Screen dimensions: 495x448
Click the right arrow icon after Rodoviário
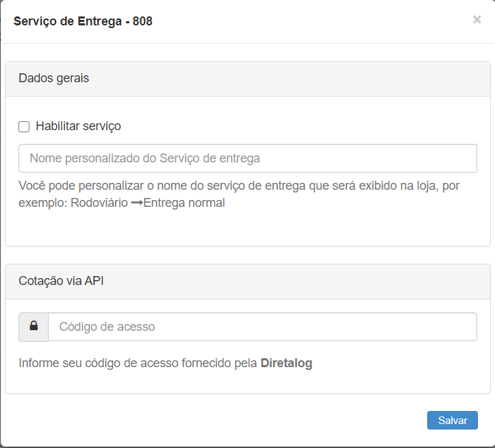pos(136,203)
